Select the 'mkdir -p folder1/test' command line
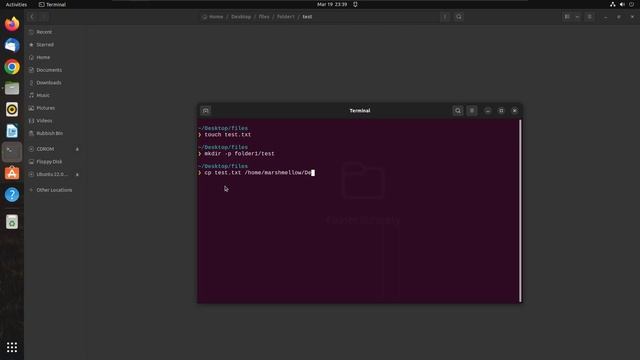Viewport: 640px width, 360px height. coord(239,154)
